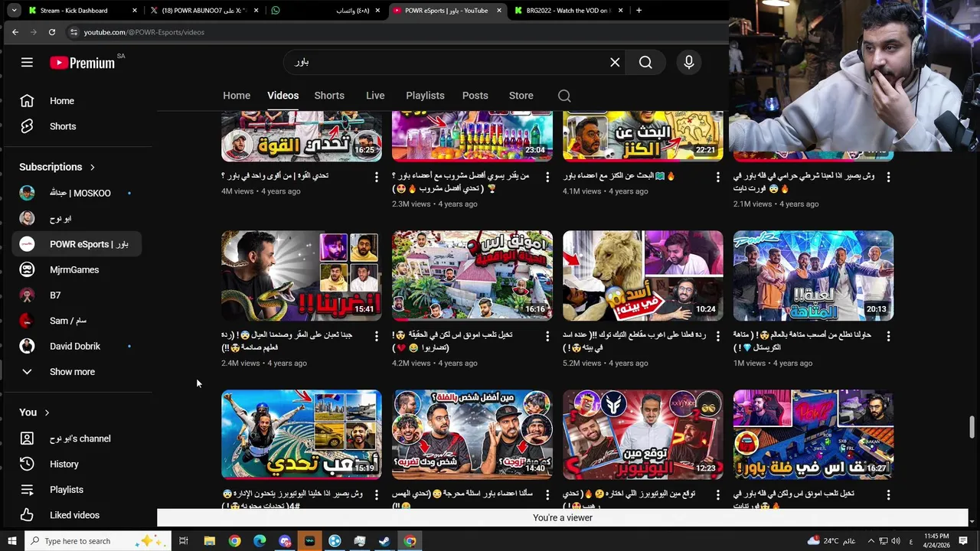The height and width of the screenshot is (551, 980).
Task: Open a new browser tab with plus
Action: [639, 11]
